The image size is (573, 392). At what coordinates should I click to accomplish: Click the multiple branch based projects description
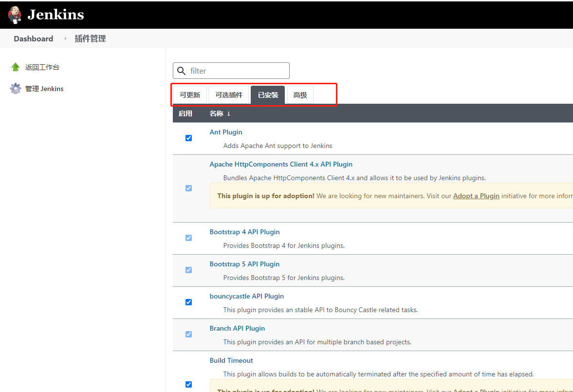317,342
